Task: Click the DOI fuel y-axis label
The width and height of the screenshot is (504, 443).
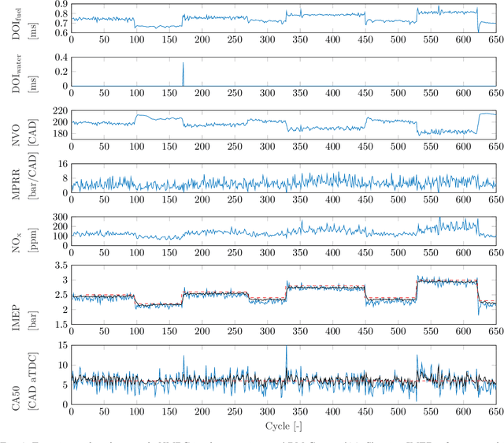Action: [16, 24]
